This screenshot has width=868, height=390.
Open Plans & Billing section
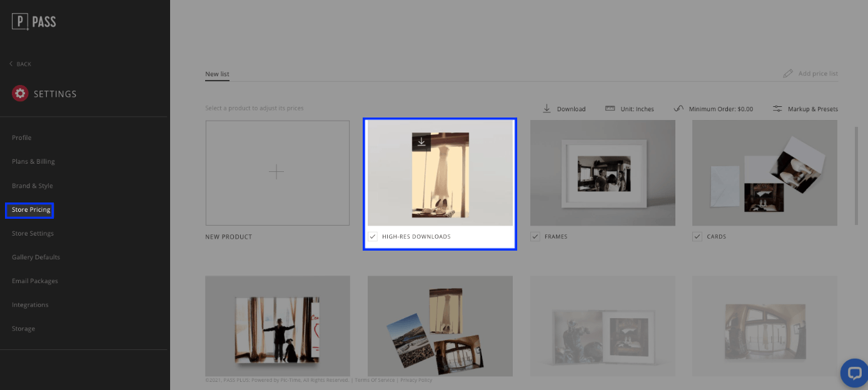pos(33,161)
